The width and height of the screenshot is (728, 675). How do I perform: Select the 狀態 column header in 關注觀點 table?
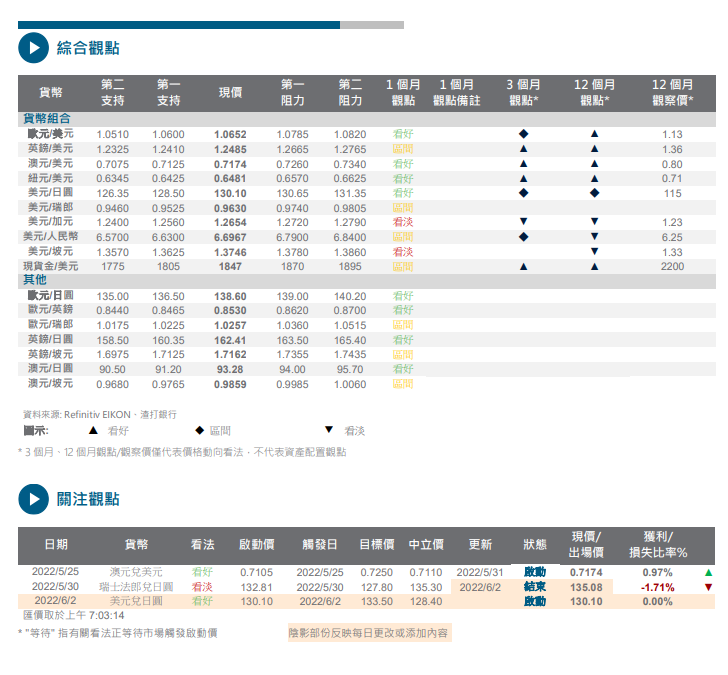pyautogui.click(x=535, y=545)
